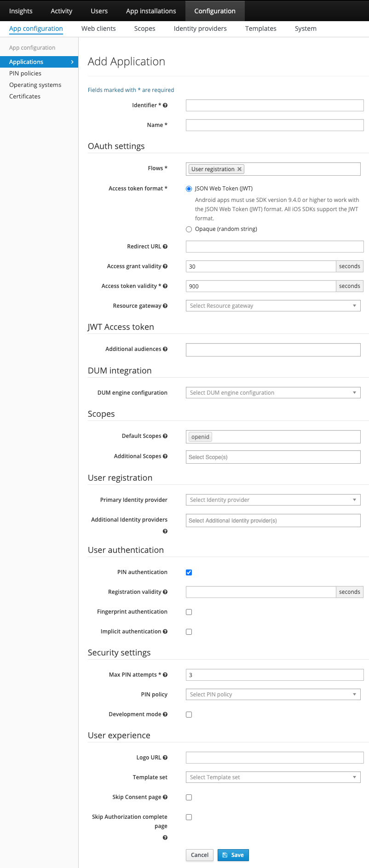This screenshot has width=369, height=868.
Task: Open the App installations section
Action: point(151,11)
